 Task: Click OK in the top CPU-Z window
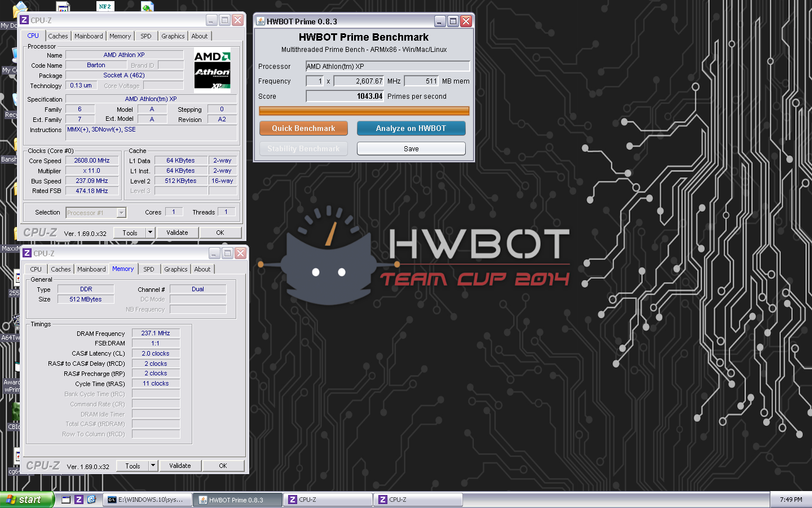pos(220,233)
